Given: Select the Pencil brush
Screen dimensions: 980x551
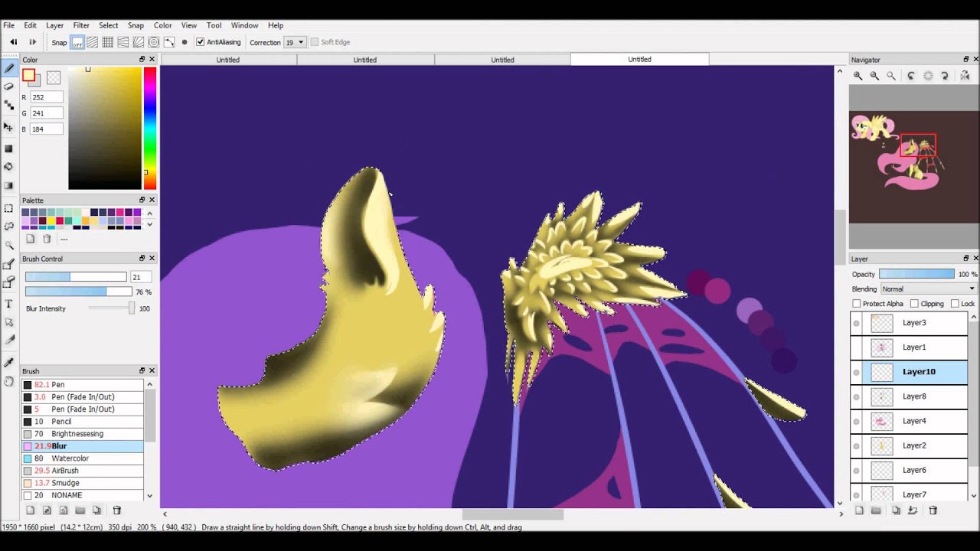Looking at the screenshot, I should tap(83, 422).
